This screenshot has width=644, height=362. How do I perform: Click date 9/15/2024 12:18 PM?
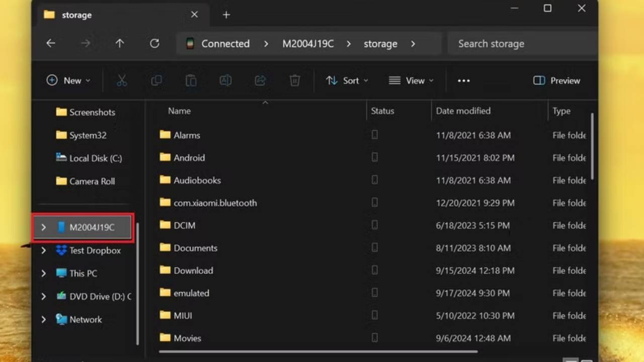475,270
